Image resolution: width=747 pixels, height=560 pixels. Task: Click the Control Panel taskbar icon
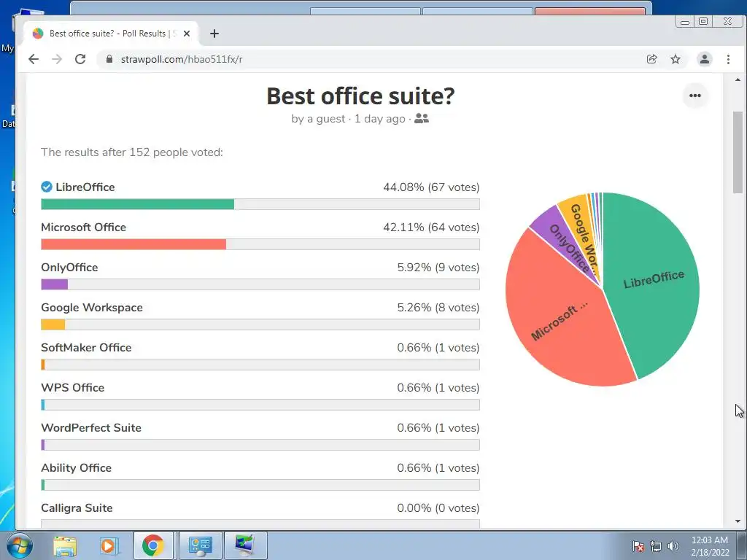(x=200, y=545)
